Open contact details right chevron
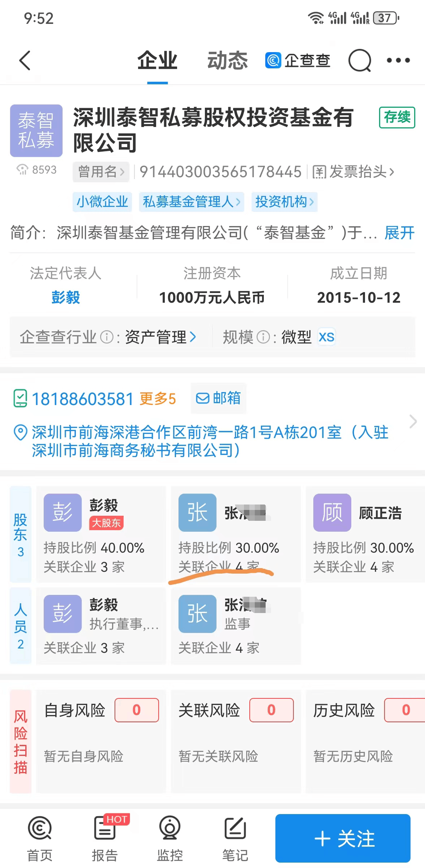Viewport: 425px width, 868px height. [413, 422]
